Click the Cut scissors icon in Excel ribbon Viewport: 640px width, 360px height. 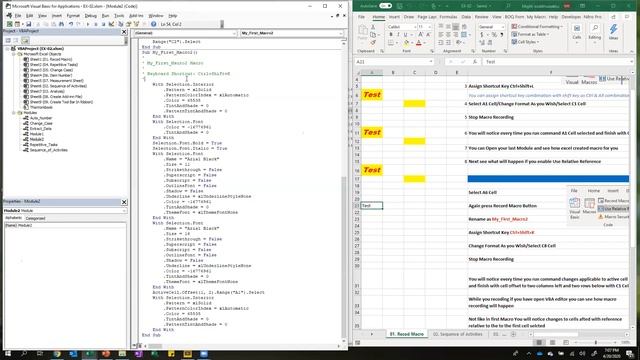(373, 27)
